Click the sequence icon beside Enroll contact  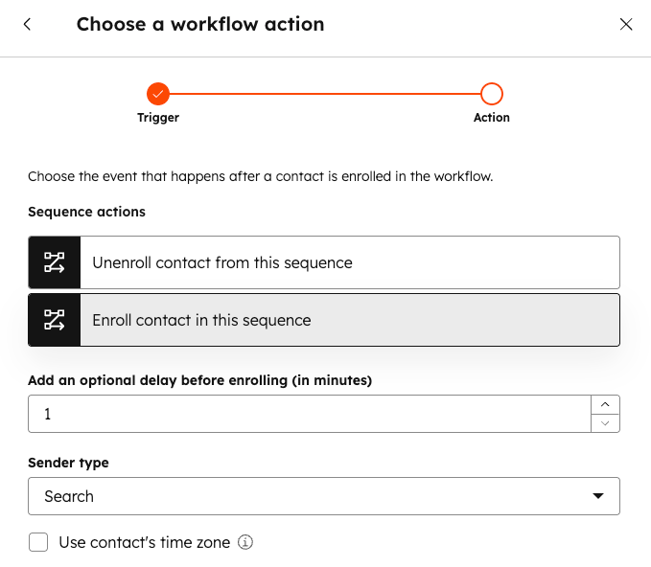(x=54, y=320)
